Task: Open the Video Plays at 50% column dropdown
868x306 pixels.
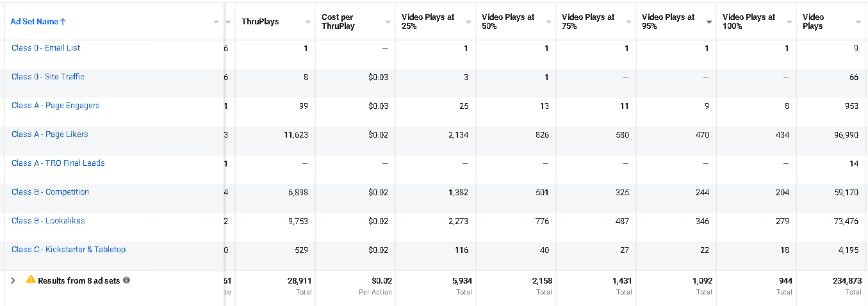Action: [548, 22]
